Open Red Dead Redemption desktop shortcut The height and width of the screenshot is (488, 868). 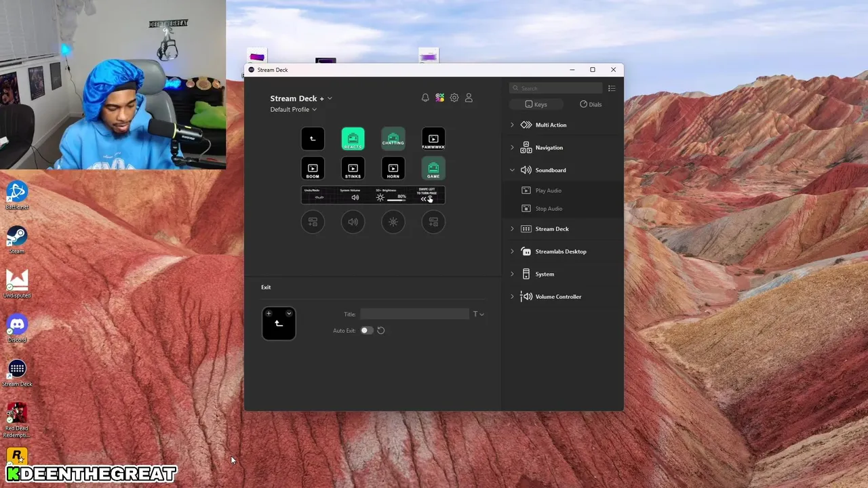(x=17, y=421)
